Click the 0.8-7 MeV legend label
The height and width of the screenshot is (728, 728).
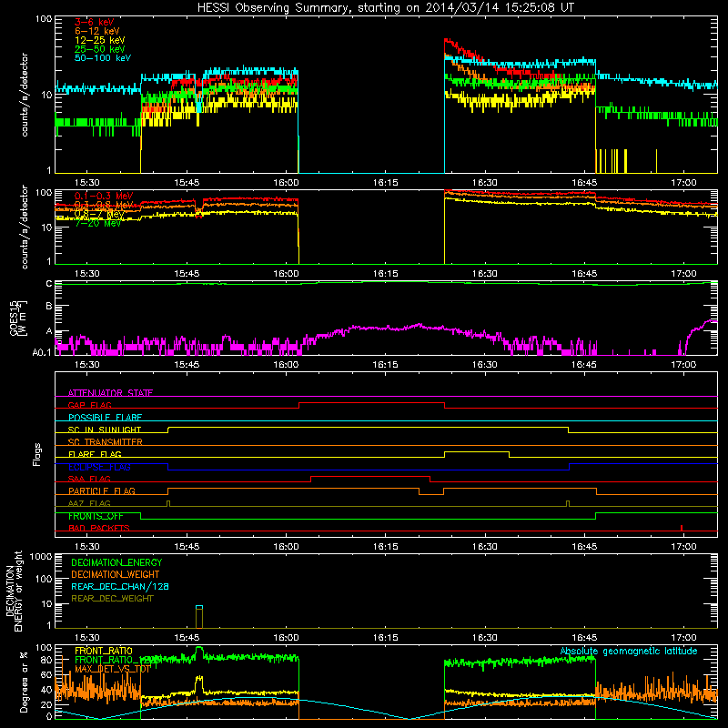(99, 215)
